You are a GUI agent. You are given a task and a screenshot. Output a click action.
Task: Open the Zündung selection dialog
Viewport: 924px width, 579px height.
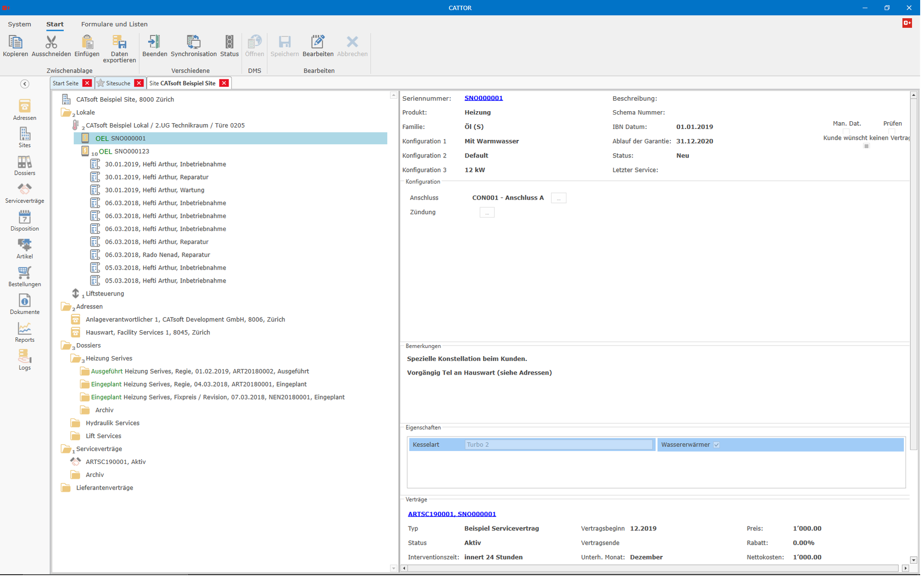pos(487,212)
